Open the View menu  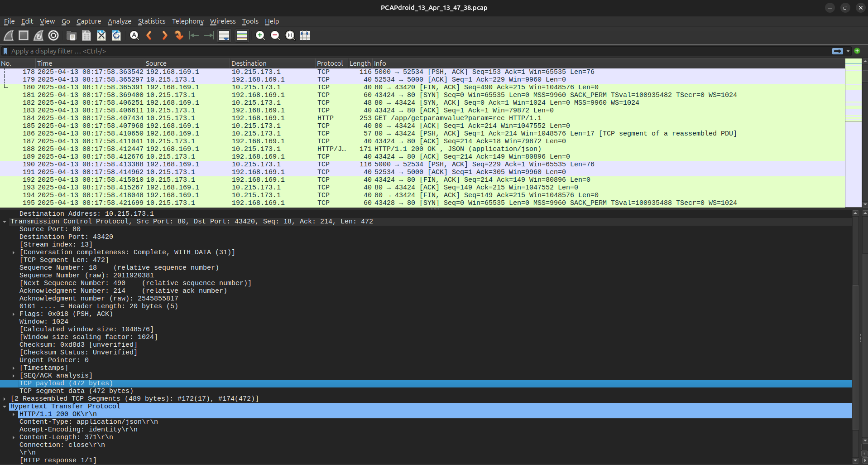point(47,21)
